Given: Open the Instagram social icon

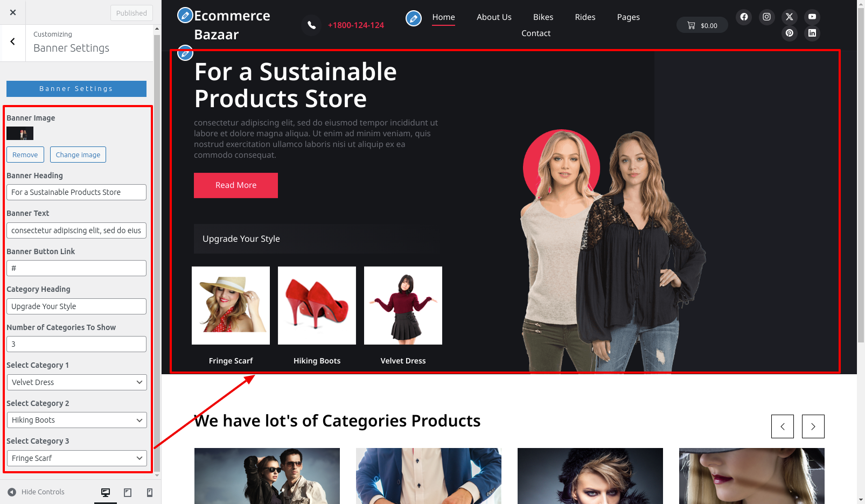Looking at the screenshot, I should coord(766,17).
